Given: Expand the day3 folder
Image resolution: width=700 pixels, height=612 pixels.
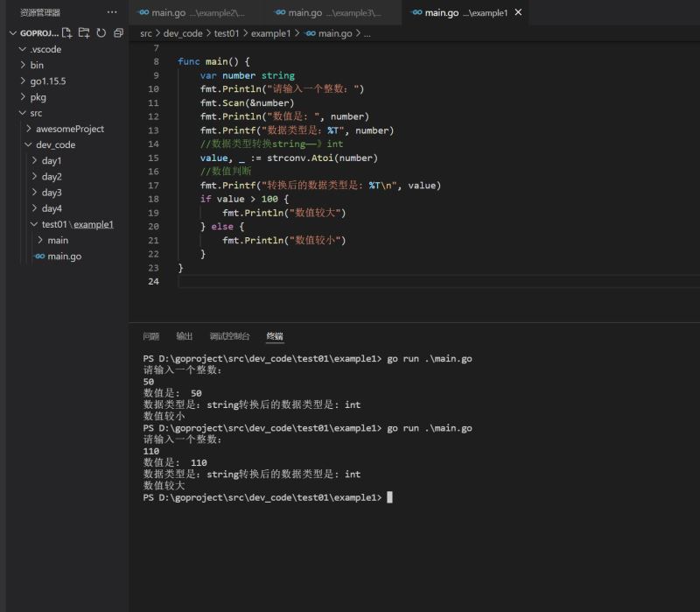Looking at the screenshot, I should [34, 193].
